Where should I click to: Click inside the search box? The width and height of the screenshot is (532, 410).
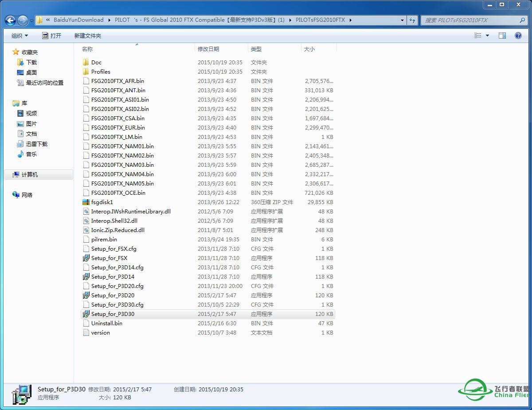click(x=470, y=20)
